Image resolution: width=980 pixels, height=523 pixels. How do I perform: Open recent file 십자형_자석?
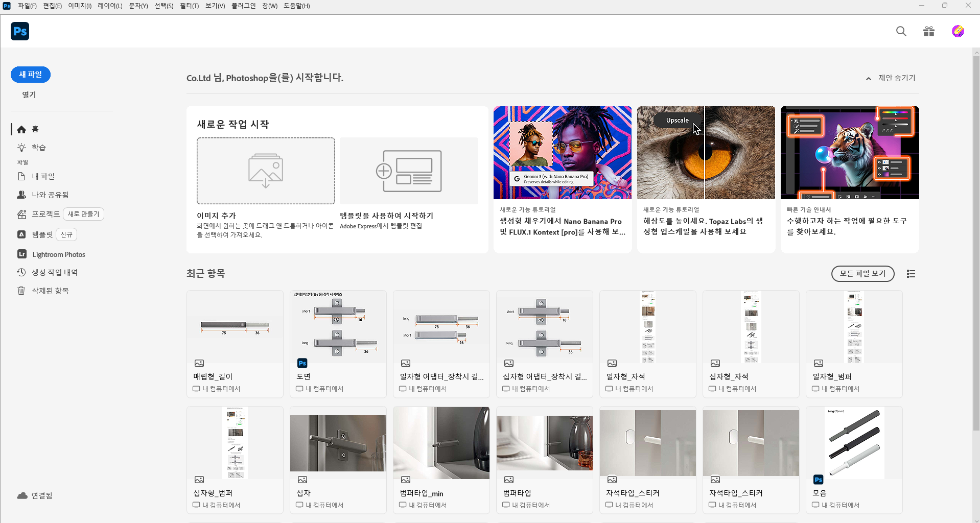click(751, 344)
